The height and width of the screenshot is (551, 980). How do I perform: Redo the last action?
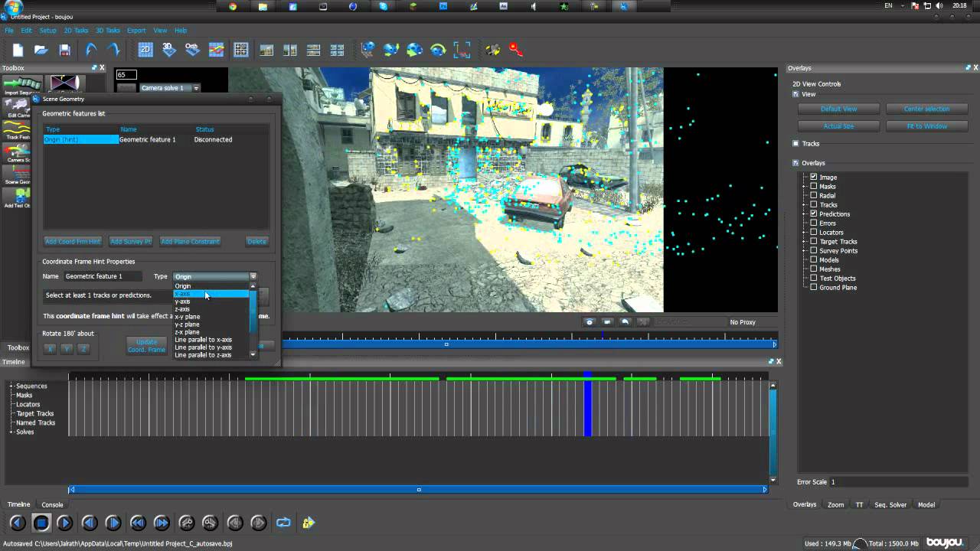pyautogui.click(x=113, y=51)
